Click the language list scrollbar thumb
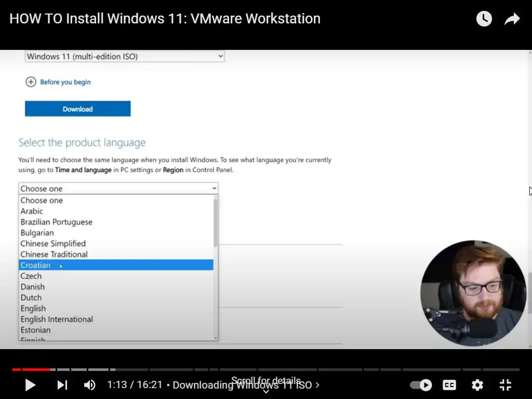532x399 pixels. [216, 223]
